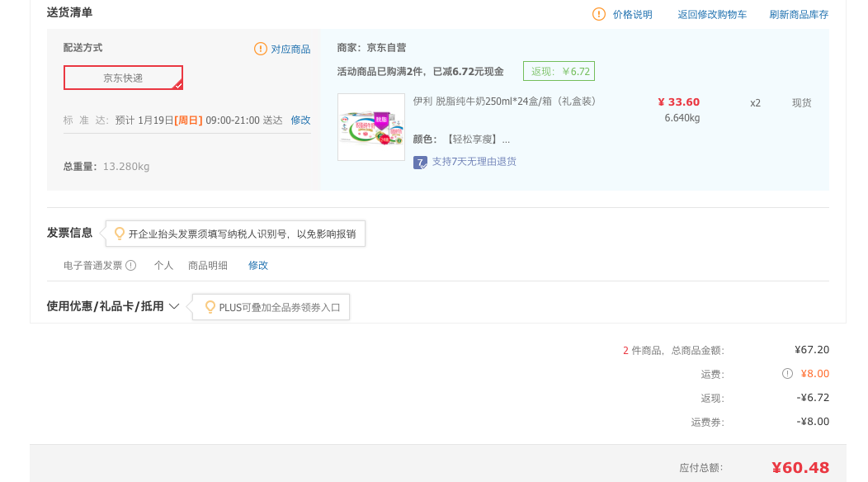868x482 pixels.
Task: Open product title 伊利 脱脂纯牛奶250ml*24盒
Action: 504,102
